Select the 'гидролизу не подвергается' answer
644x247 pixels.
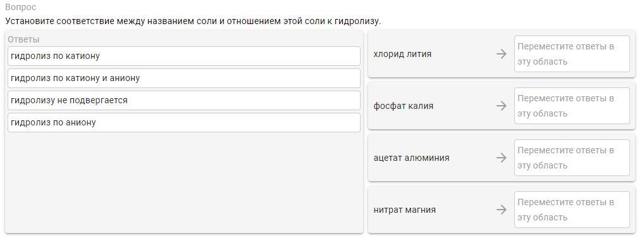[x=183, y=100]
